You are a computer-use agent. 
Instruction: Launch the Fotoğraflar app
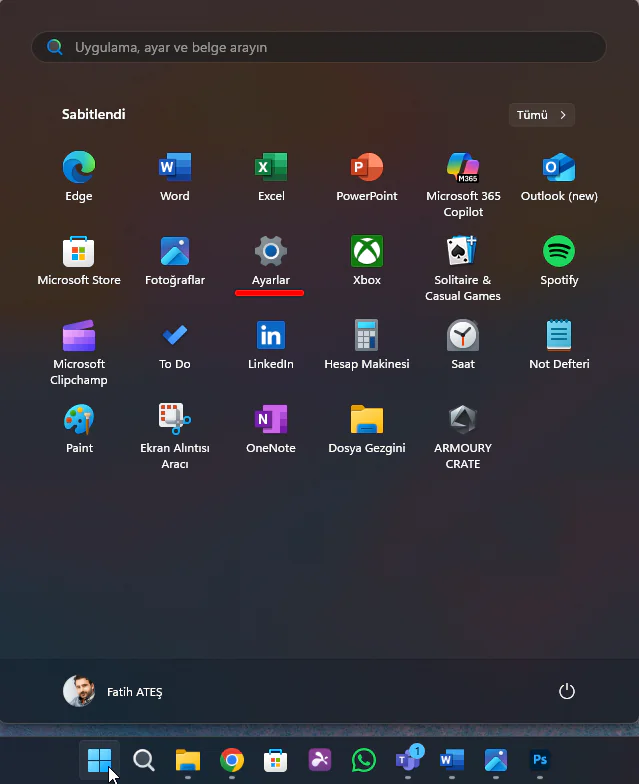(x=174, y=261)
